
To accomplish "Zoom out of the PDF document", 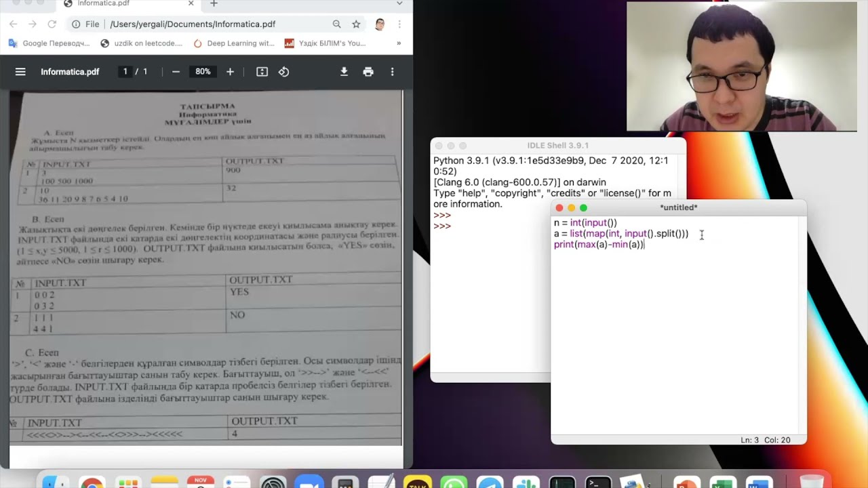I will click(x=176, y=72).
